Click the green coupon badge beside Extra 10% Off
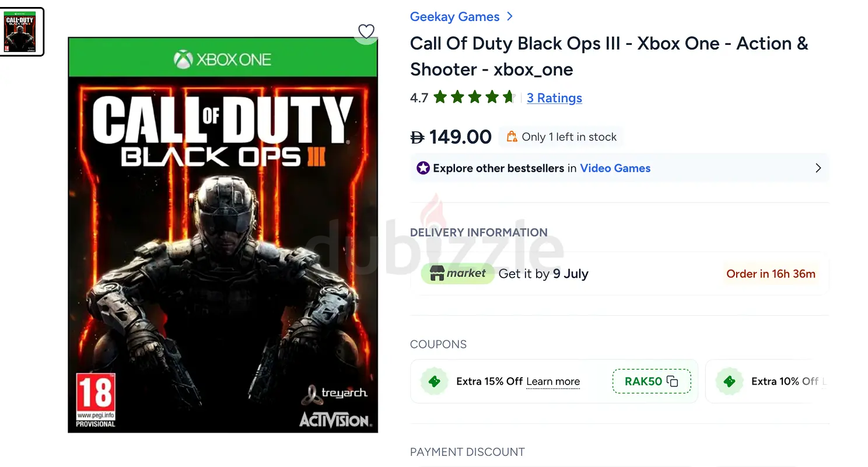The height and width of the screenshot is (467, 868). click(x=729, y=381)
